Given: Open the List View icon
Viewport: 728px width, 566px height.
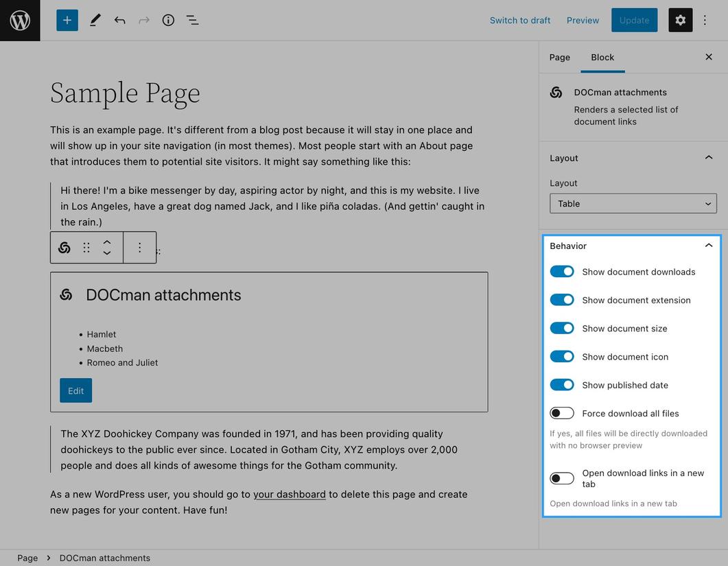Looking at the screenshot, I should point(192,21).
